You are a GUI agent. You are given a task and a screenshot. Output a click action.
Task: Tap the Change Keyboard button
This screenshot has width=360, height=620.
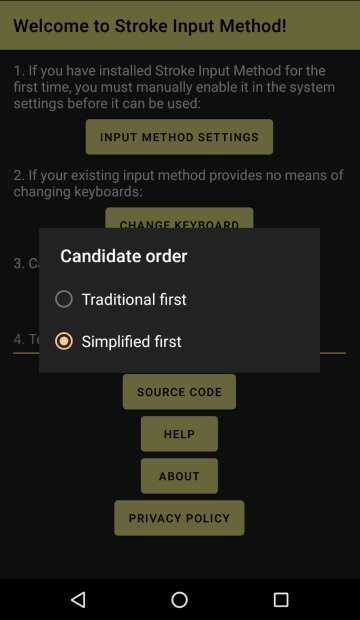pyautogui.click(x=179, y=218)
